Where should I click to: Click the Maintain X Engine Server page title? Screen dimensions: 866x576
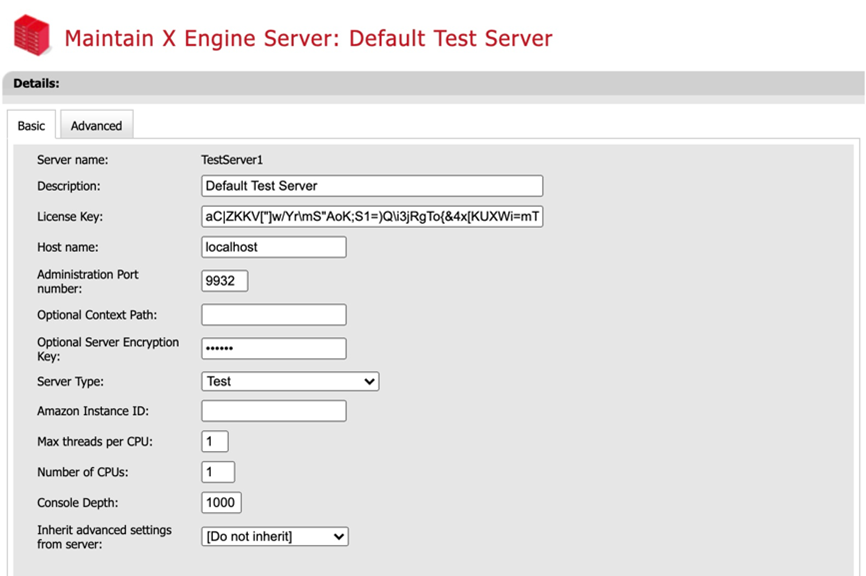(308, 38)
